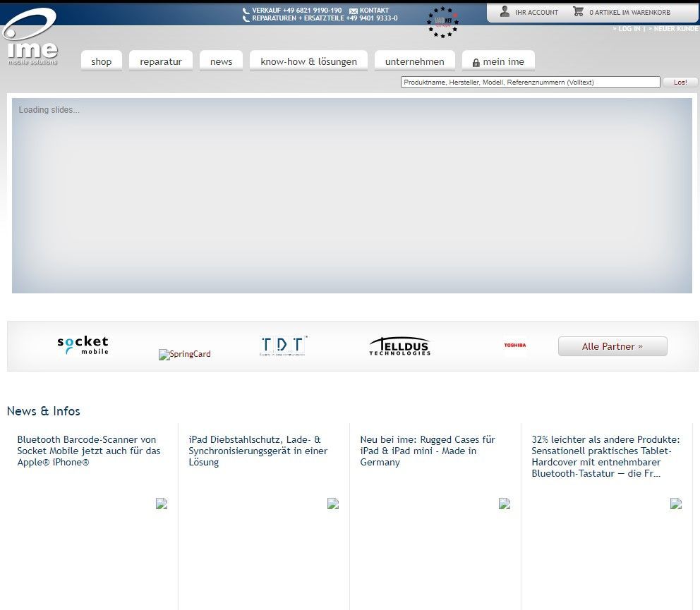This screenshot has width=700, height=610.
Task: Click the envelope icon next to KONTAKT
Action: (x=355, y=11)
